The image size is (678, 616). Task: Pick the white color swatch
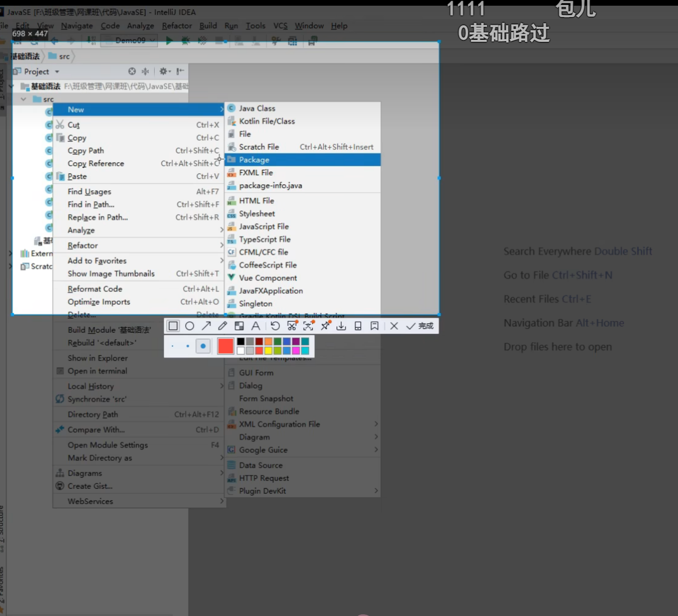click(x=241, y=350)
